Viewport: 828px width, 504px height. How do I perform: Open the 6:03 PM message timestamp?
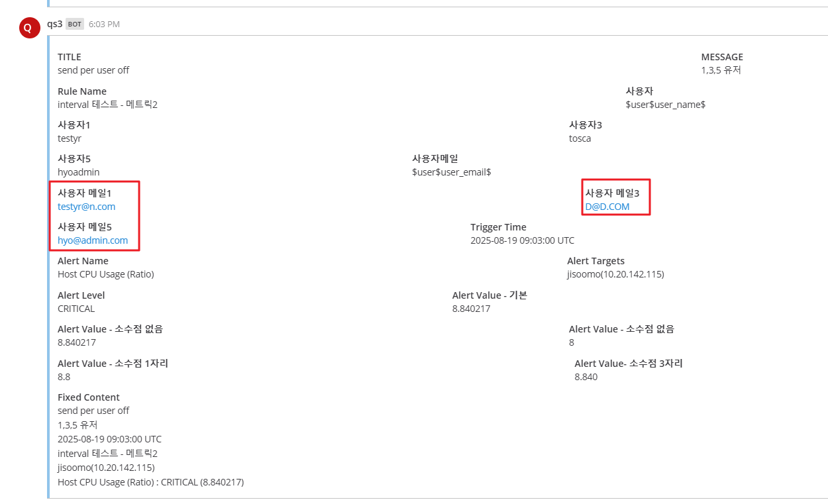pos(104,25)
